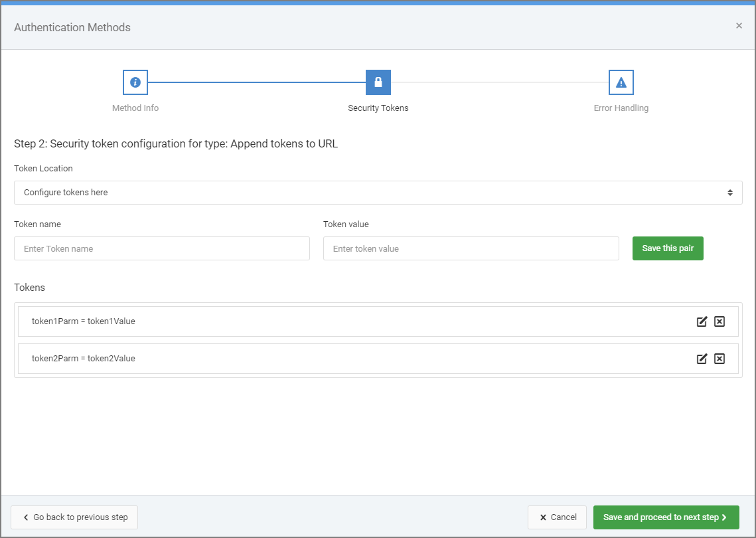Select the Method Info step label
The image size is (756, 538).
pyautogui.click(x=135, y=108)
